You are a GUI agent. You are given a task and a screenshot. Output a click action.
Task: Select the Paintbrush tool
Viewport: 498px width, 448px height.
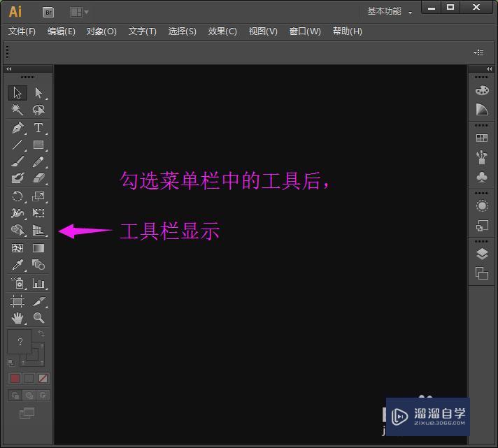[17, 161]
